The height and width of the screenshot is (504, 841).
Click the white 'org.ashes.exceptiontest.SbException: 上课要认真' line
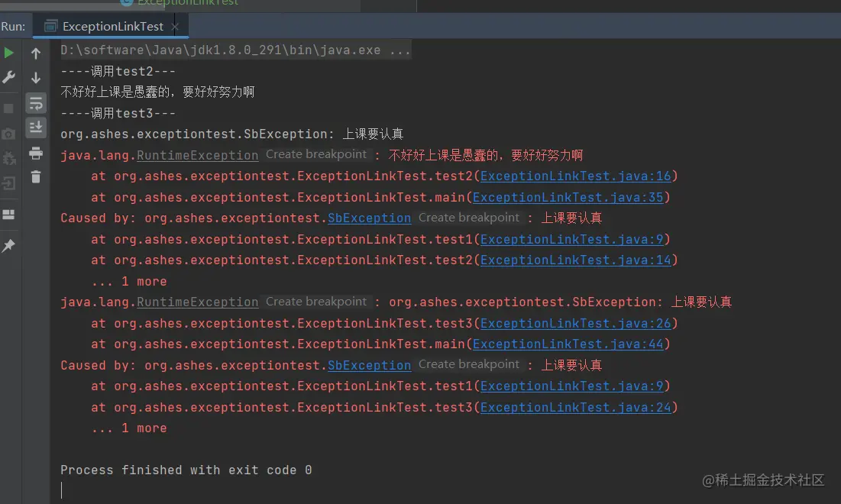coord(231,134)
